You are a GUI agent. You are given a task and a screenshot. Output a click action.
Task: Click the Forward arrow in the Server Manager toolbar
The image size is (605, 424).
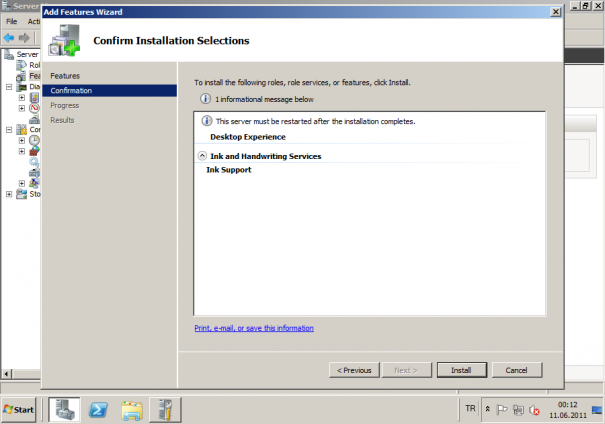tap(24, 37)
